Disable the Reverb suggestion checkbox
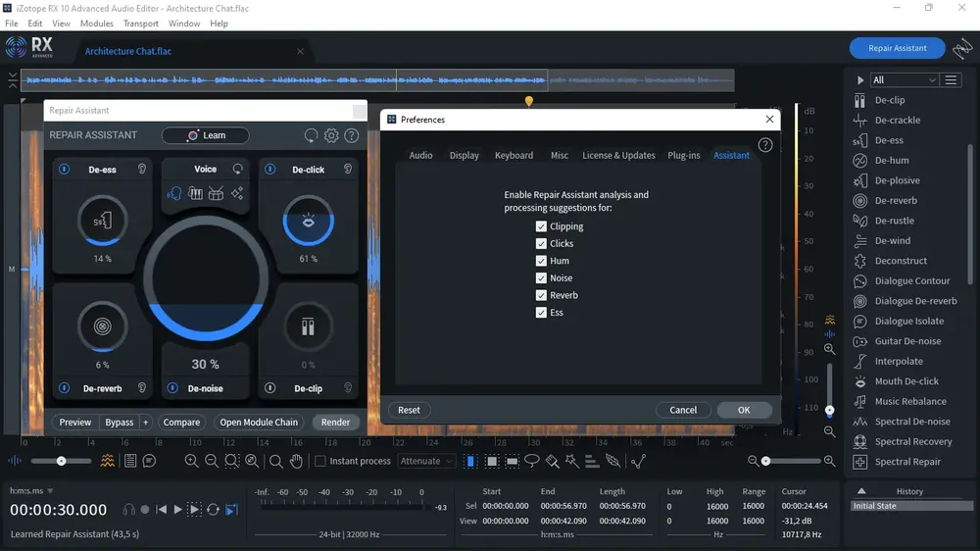Image resolution: width=980 pixels, height=551 pixels. (541, 295)
